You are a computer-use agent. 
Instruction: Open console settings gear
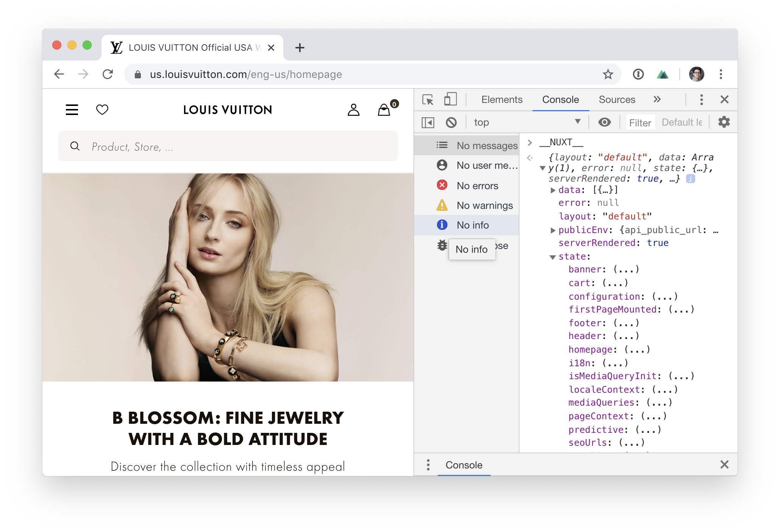point(724,122)
